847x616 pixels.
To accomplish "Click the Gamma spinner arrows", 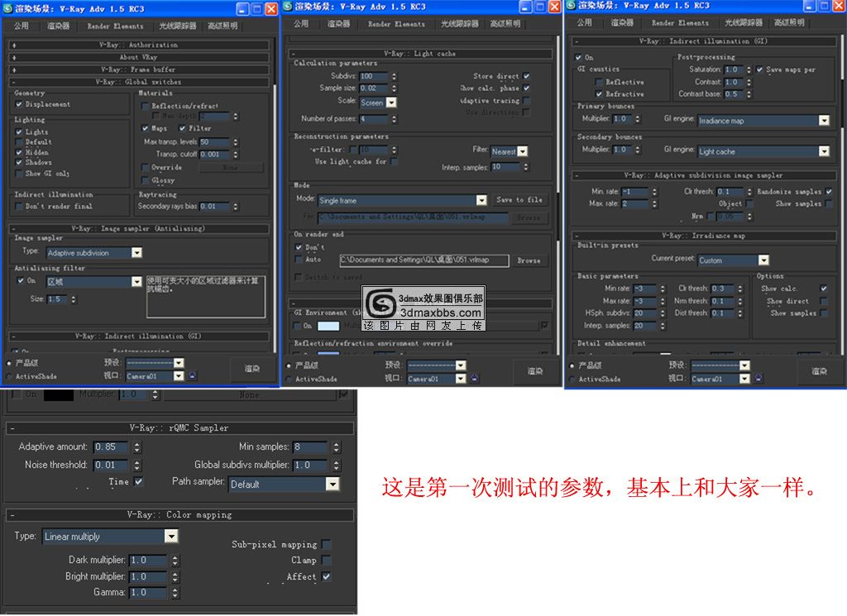I will [x=175, y=592].
